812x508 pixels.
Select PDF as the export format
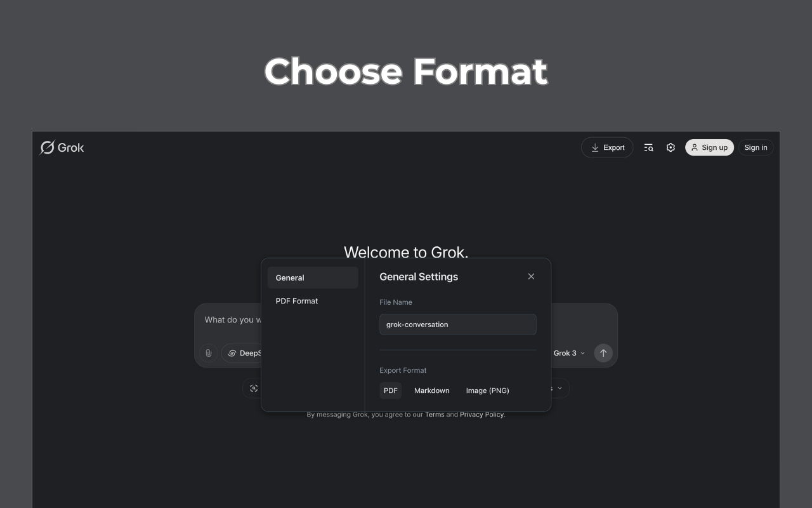pos(390,391)
